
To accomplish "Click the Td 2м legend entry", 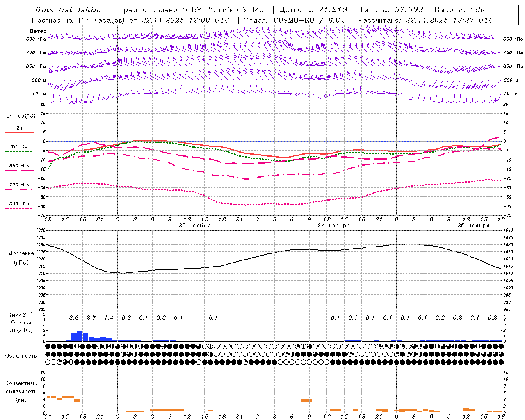I will pos(19,147).
